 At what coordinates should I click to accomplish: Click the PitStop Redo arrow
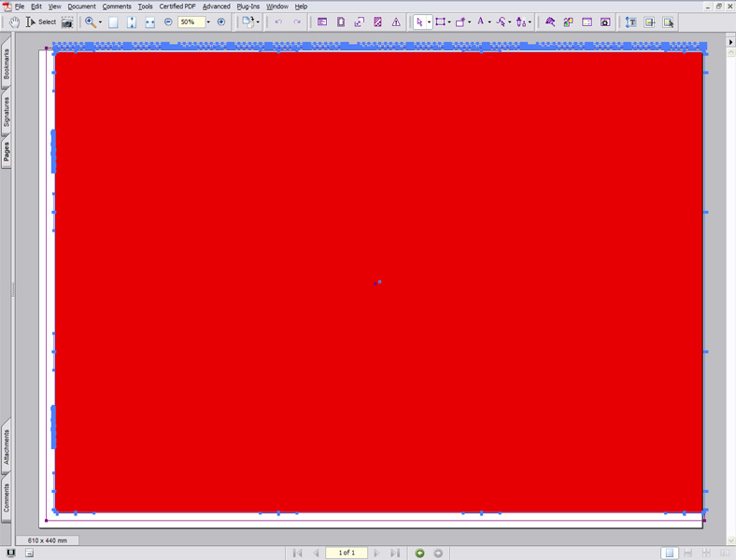pyautogui.click(x=297, y=22)
